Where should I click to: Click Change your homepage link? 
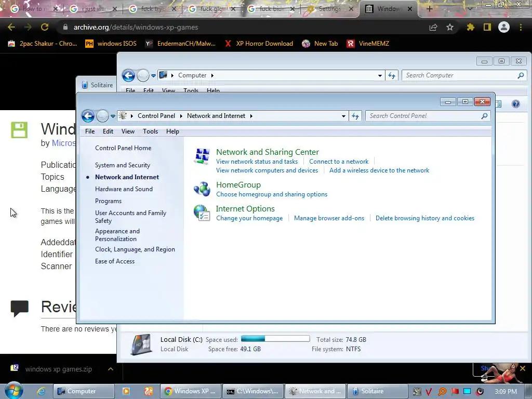[249, 218]
